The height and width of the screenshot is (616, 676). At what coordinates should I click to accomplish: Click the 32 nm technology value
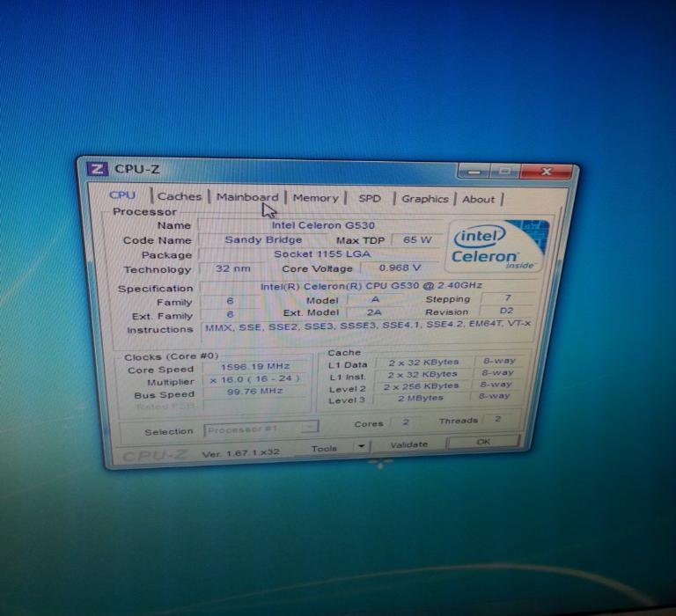[x=232, y=268]
